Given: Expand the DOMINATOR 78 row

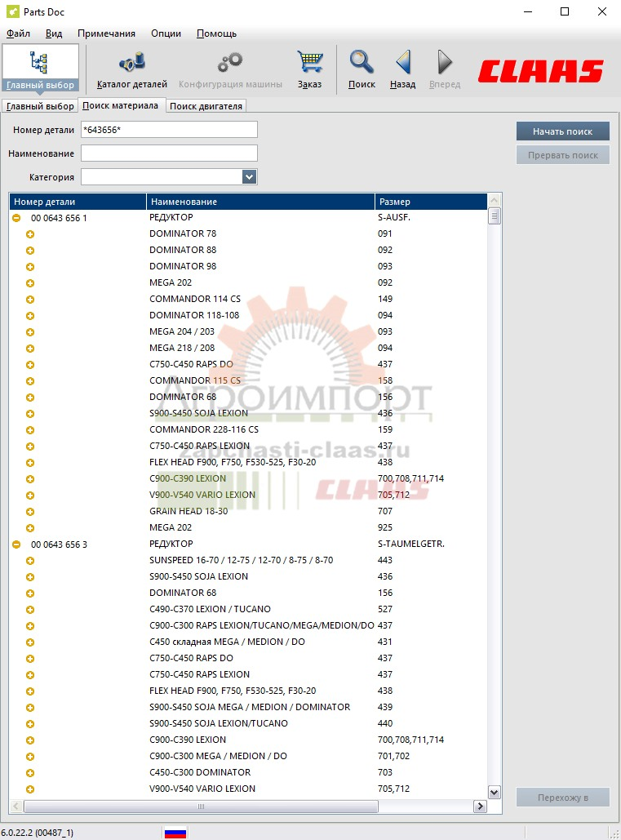Looking at the screenshot, I should pyautogui.click(x=30, y=234).
